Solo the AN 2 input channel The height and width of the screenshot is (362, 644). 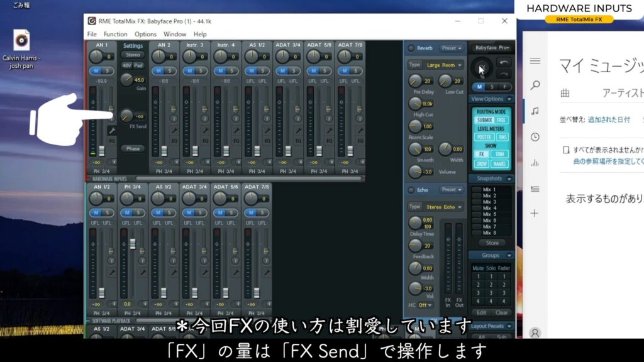click(169, 70)
